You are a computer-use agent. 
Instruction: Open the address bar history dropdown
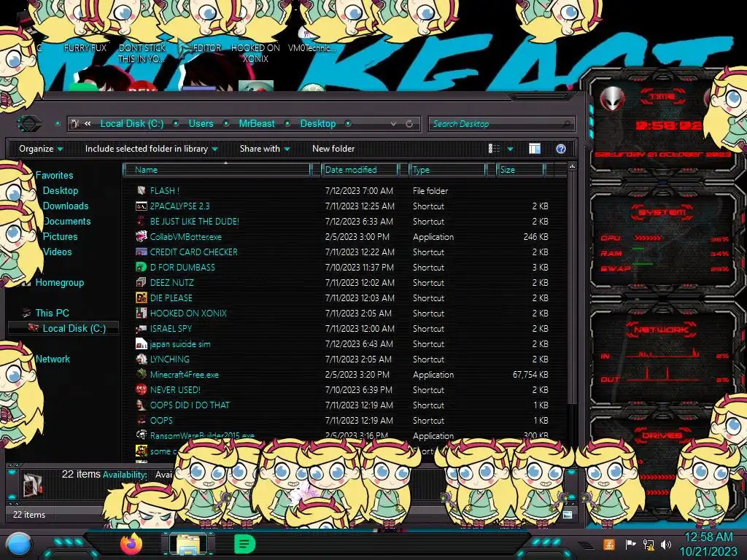(393, 124)
